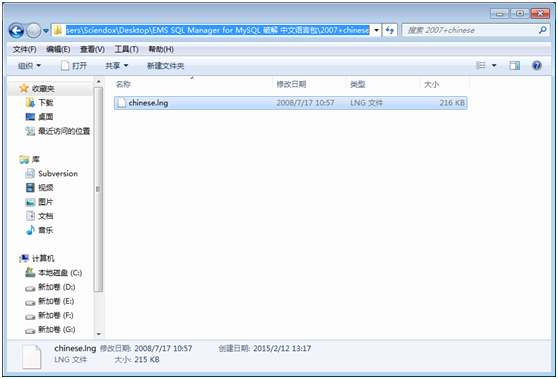Click the navigation pane scrollbar up arrow
The width and height of the screenshot is (558, 379).
click(x=99, y=82)
